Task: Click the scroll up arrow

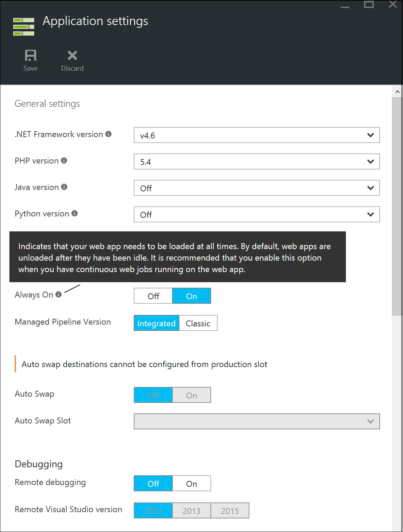Action: click(x=397, y=92)
